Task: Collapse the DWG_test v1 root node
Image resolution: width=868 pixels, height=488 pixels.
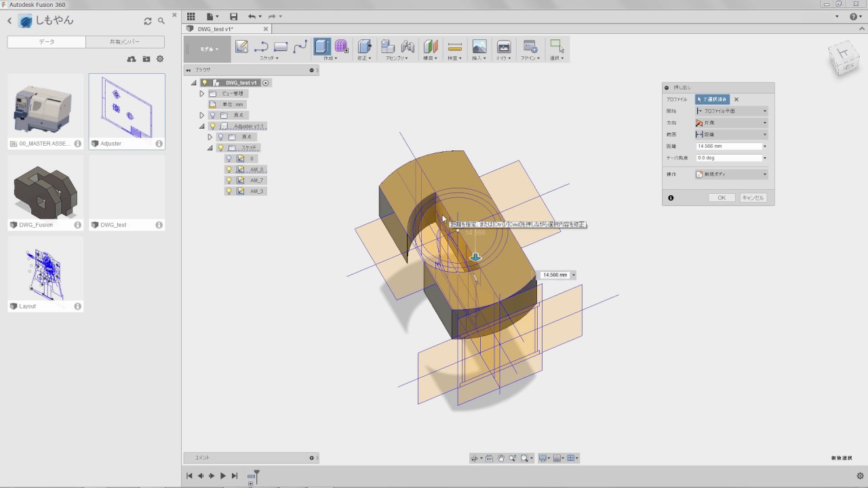Action: click(193, 83)
